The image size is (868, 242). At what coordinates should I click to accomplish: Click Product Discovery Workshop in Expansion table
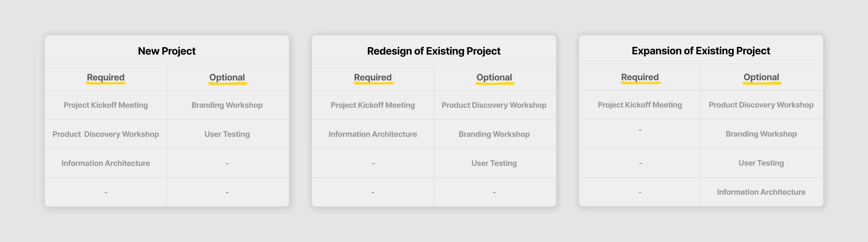[x=761, y=105]
